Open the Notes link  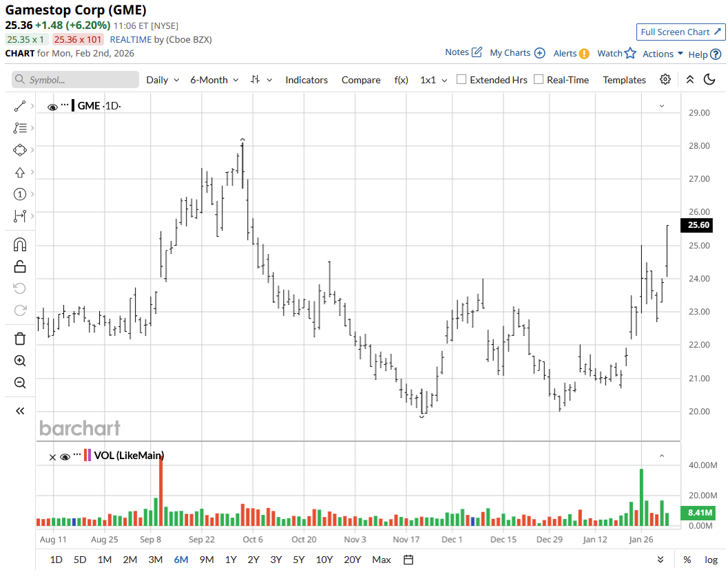point(457,52)
